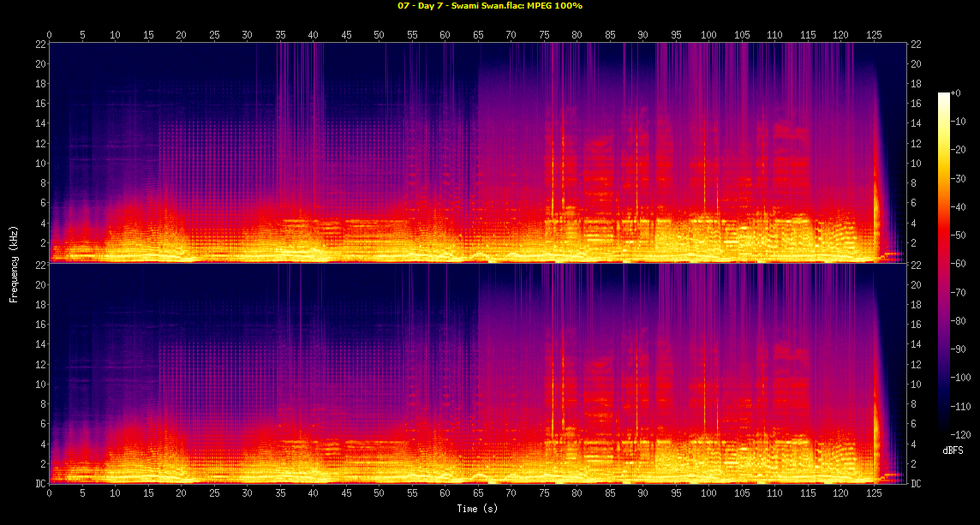Click the "90" tick on the top time axis
The image size is (980, 525).
point(643,35)
